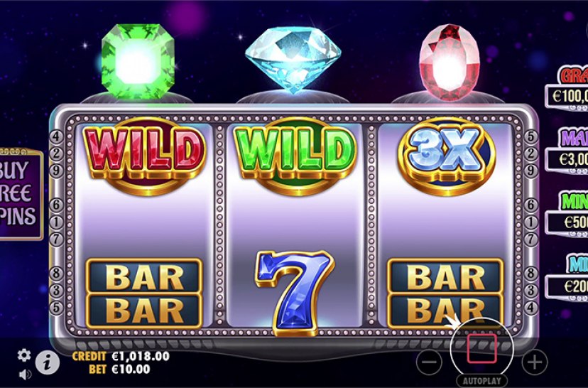Viewport: 588px width, 388px height.
Task: Open the game info icon
Action: click(x=48, y=363)
